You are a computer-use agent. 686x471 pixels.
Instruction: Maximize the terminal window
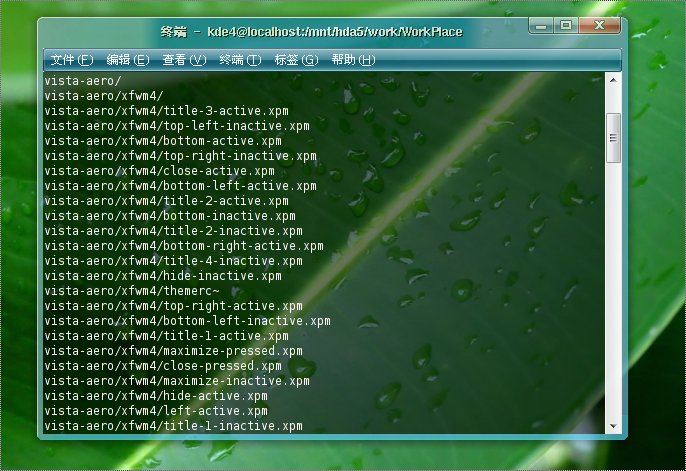pos(566,26)
